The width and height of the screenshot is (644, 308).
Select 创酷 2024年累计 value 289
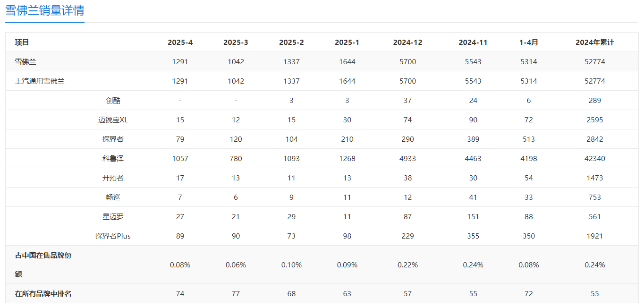click(x=595, y=101)
